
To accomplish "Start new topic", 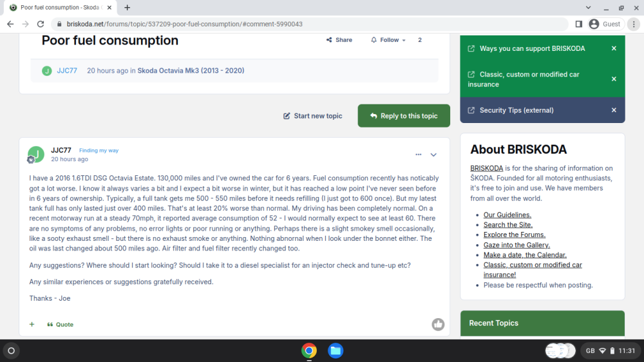I will pyautogui.click(x=313, y=116).
